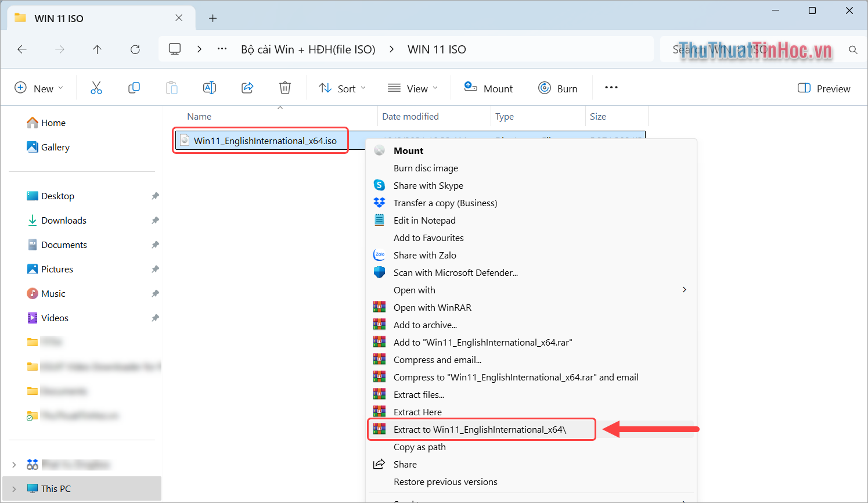Choose Compress to rar and email
868x503 pixels.
[531, 377]
